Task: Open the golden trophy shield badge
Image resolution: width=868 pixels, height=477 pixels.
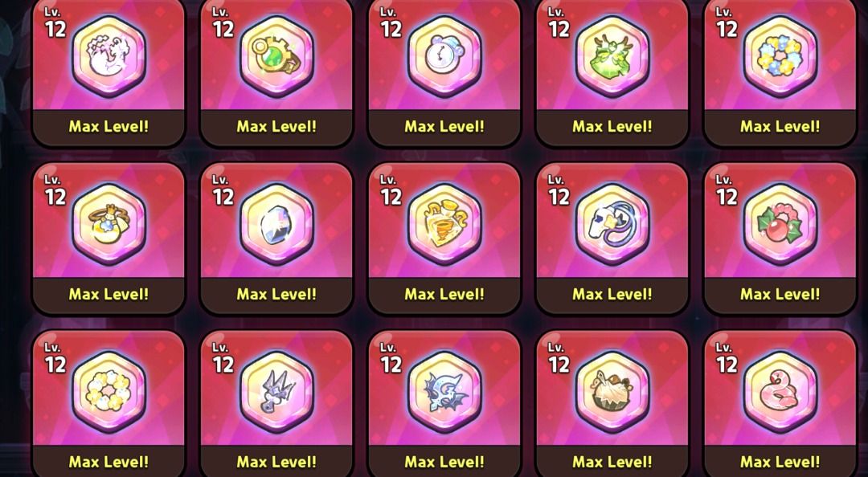Action: coord(444,223)
